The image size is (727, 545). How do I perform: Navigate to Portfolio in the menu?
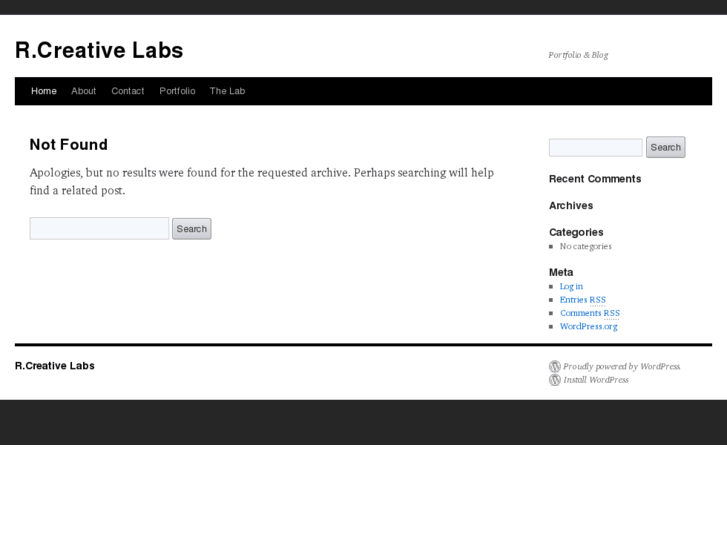point(177,91)
